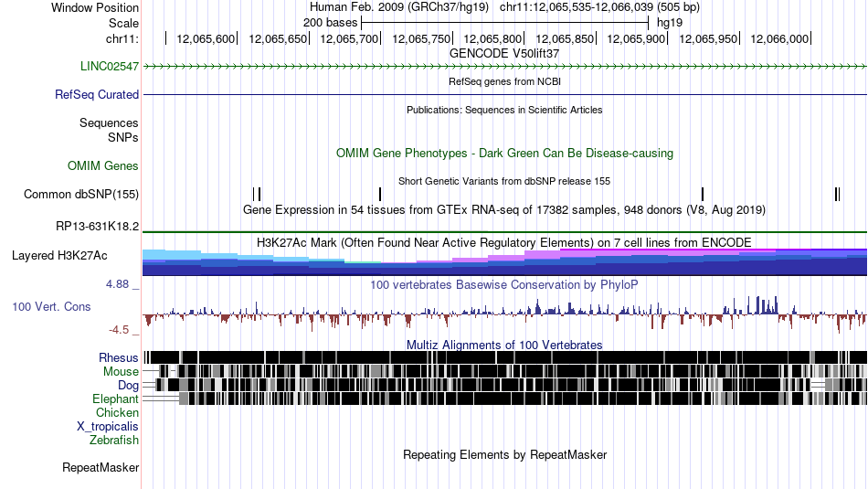Click the LINC02547 gene track label
Image resolution: width=868 pixels, height=489 pixels.
109,67
